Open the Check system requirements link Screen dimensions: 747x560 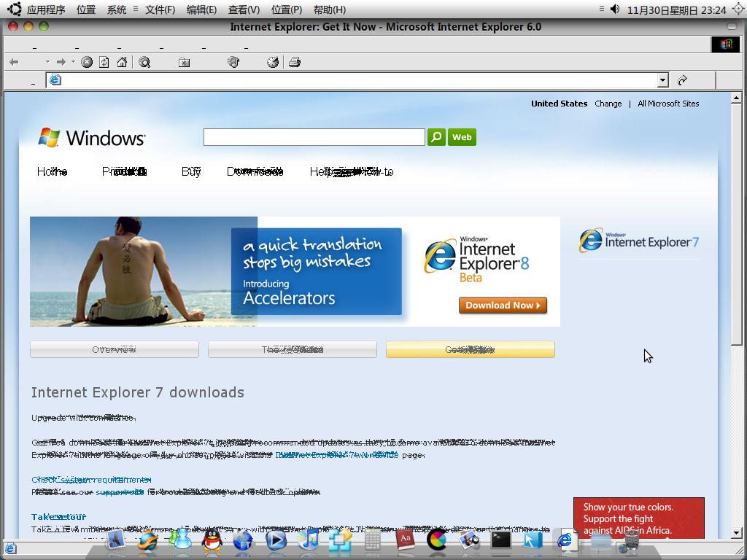[x=91, y=480]
